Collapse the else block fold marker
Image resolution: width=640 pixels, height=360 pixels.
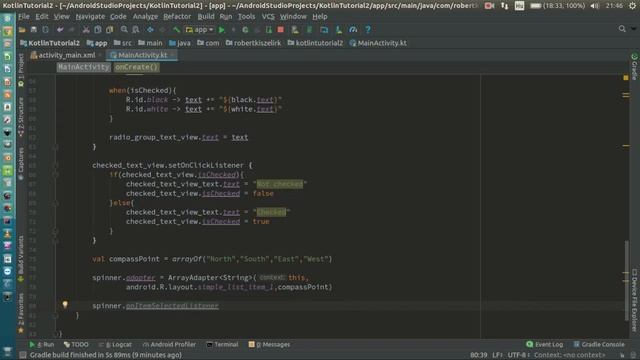56,203
